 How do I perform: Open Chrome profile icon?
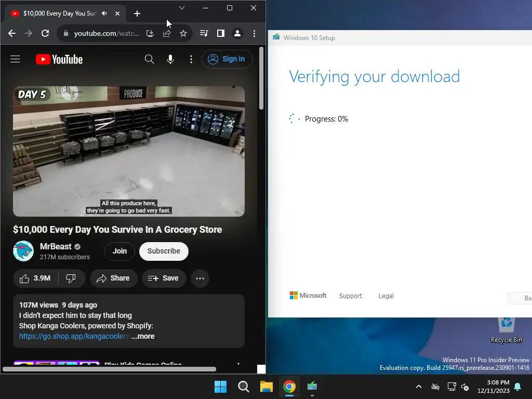pyautogui.click(x=237, y=33)
